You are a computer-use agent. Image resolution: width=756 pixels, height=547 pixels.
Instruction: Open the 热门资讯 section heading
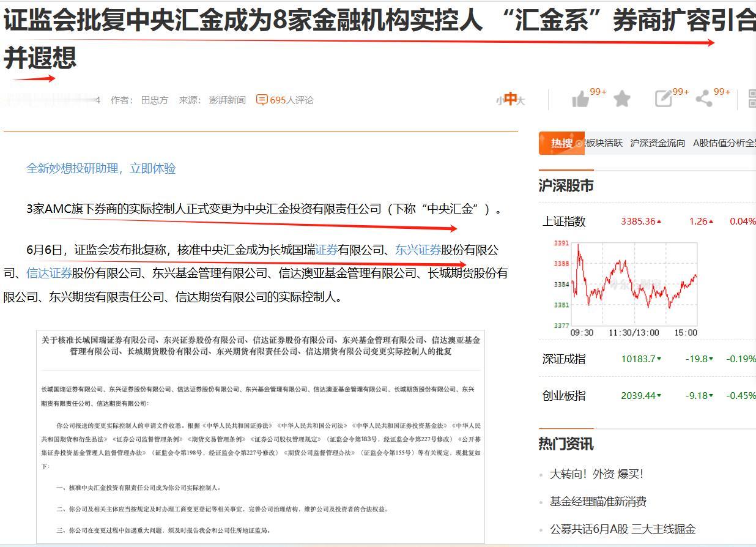pos(566,444)
